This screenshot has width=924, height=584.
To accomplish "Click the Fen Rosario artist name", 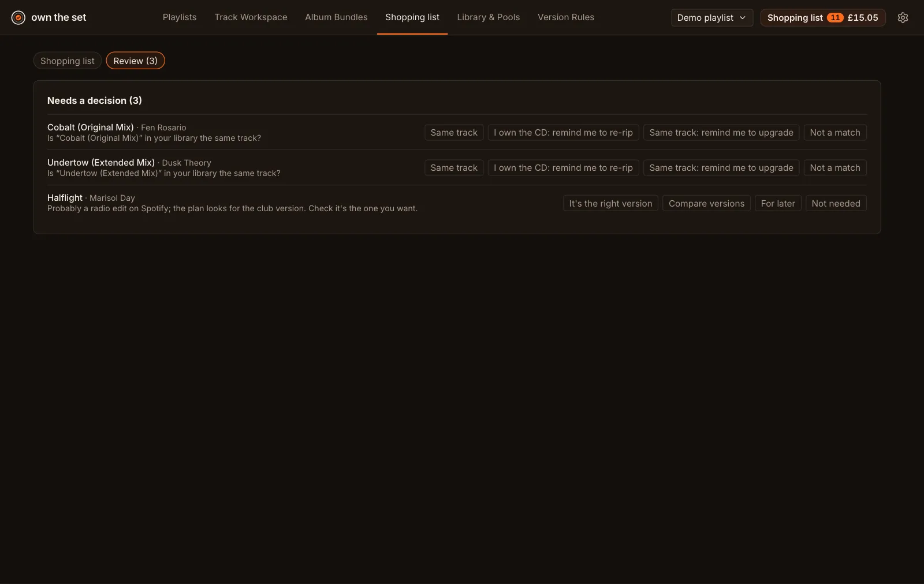I will (x=163, y=128).
